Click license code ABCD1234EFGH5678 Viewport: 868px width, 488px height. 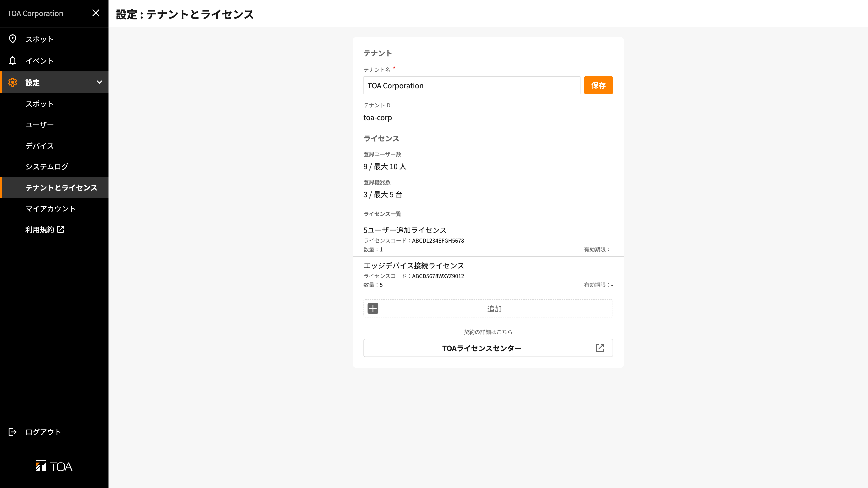click(438, 240)
